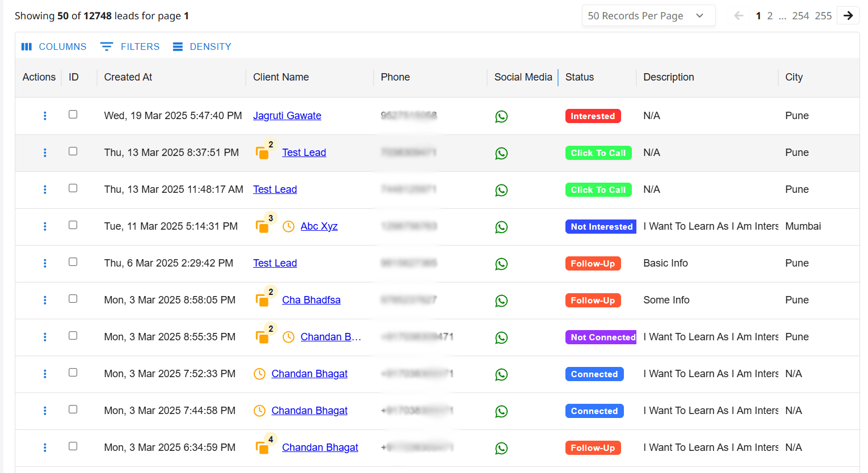Click the Cha Bhadfsa client name link
The width and height of the screenshot is (868, 473).
[x=311, y=299]
